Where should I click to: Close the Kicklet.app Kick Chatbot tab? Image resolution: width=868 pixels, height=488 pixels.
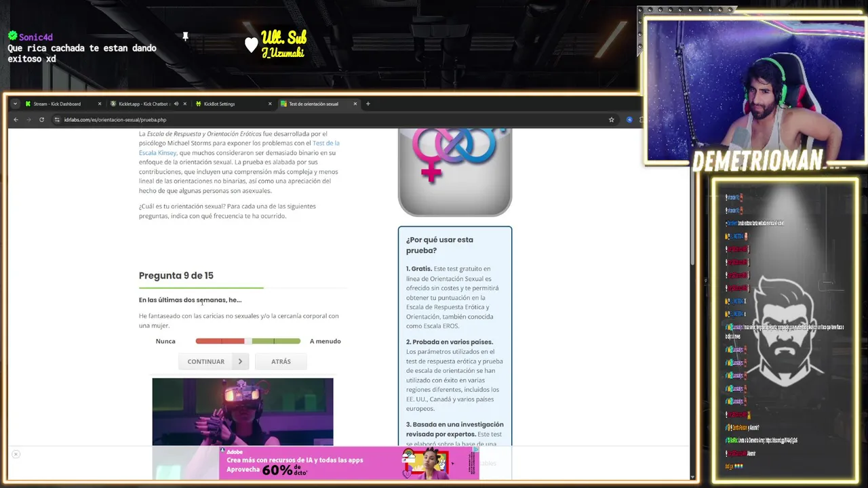click(x=184, y=104)
